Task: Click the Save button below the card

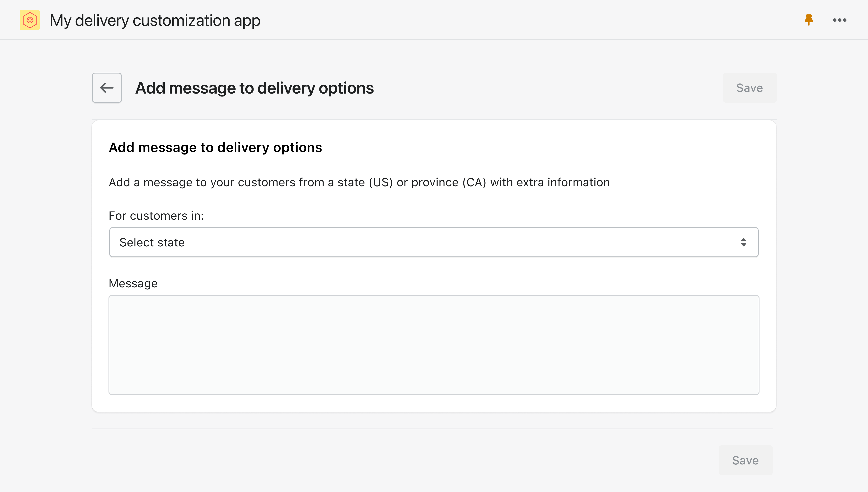Action: pos(746,460)
